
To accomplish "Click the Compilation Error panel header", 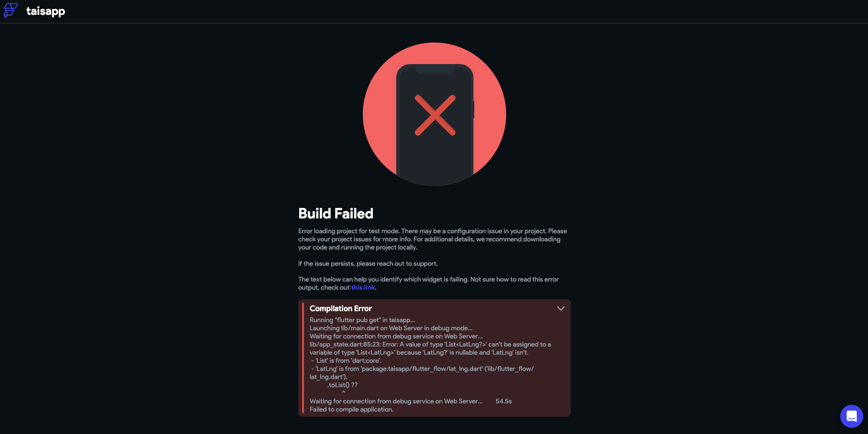I will point(341,308).
